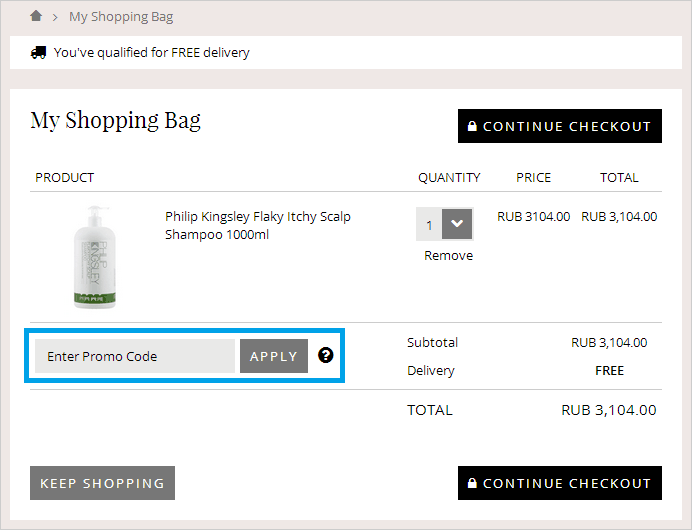Click the TOTAL amount RUB 3,104.00
Viewport: 692px width, 530px height.
click(x=609, y=410)
